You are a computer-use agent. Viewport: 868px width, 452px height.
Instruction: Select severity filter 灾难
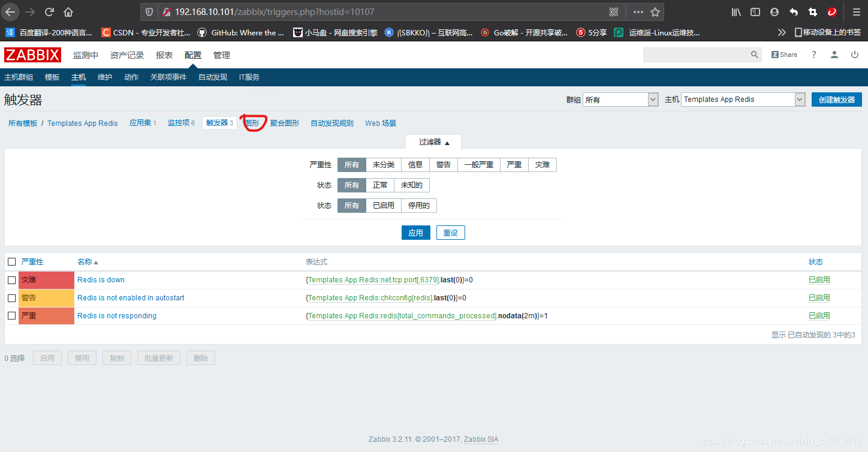point(542,165)
